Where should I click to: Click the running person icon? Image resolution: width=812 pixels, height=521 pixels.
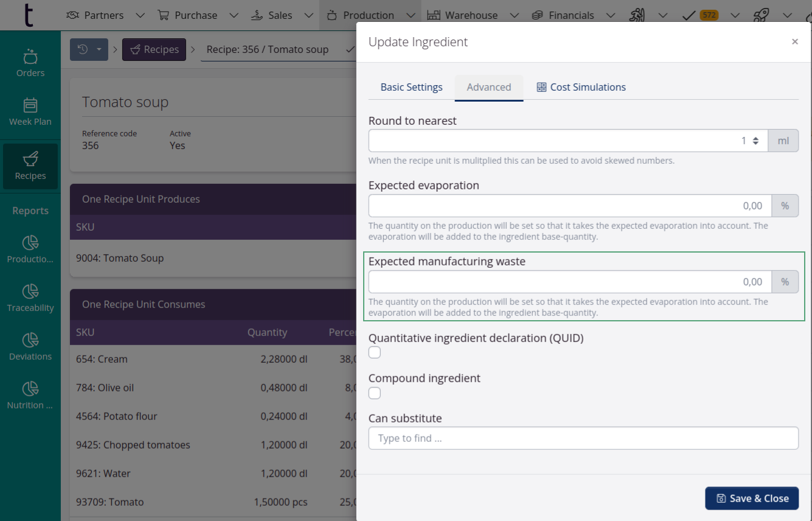point(637,15)
